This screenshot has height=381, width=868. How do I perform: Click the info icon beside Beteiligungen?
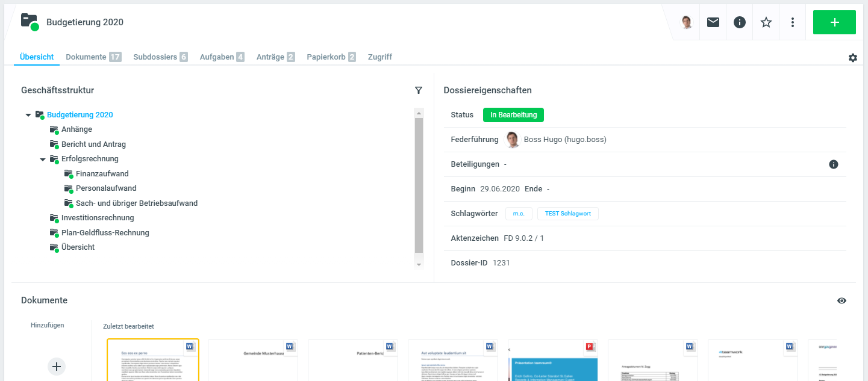click(x=834, y=164)
